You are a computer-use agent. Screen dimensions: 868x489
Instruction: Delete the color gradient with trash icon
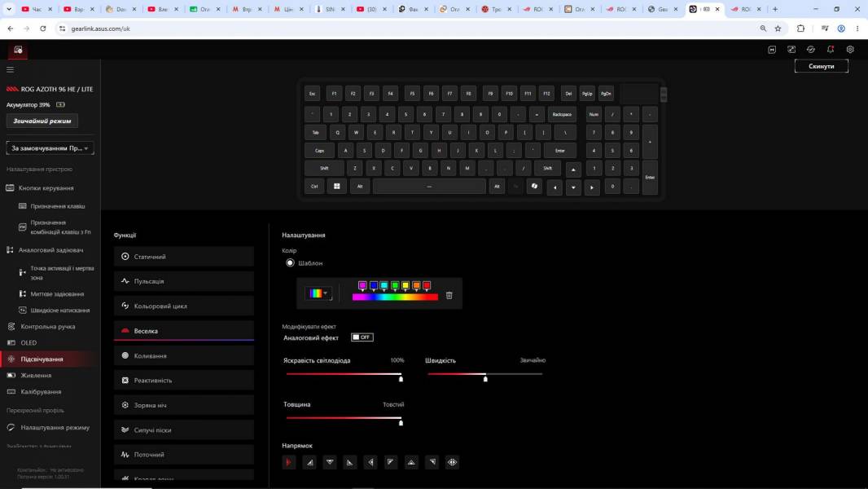pyautogui.click(x=449, y=295)
